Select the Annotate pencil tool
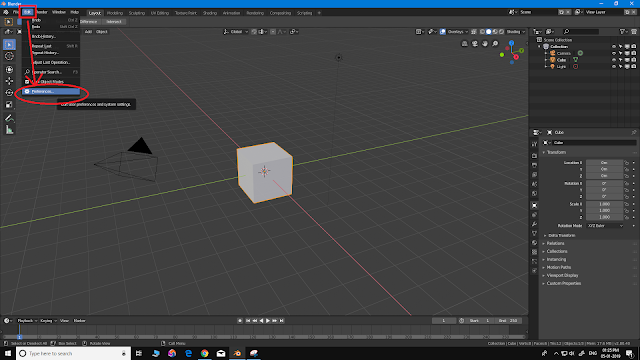 [9, 118]
